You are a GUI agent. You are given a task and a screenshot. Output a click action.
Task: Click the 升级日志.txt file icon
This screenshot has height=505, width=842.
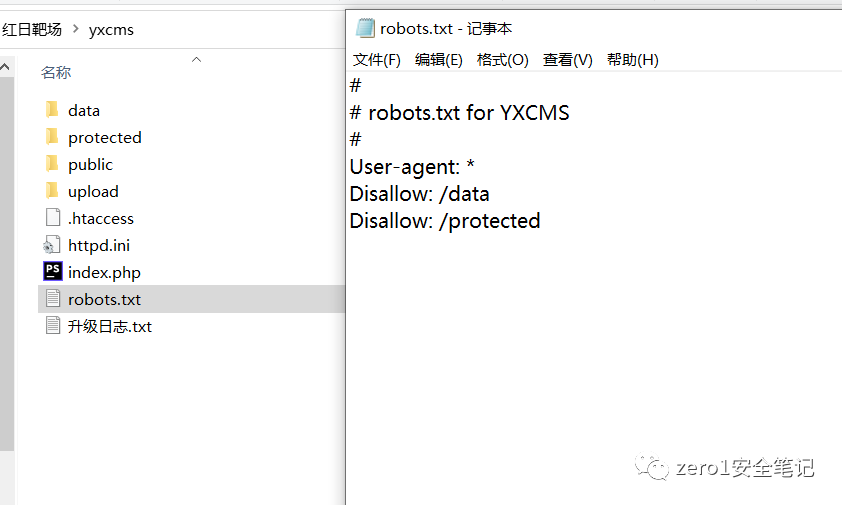53,326
